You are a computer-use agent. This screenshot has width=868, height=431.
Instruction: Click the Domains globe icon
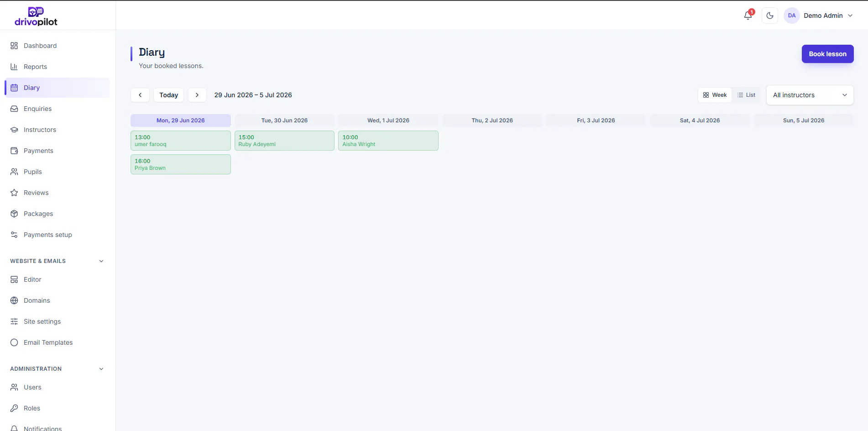[x=14, y=300]
